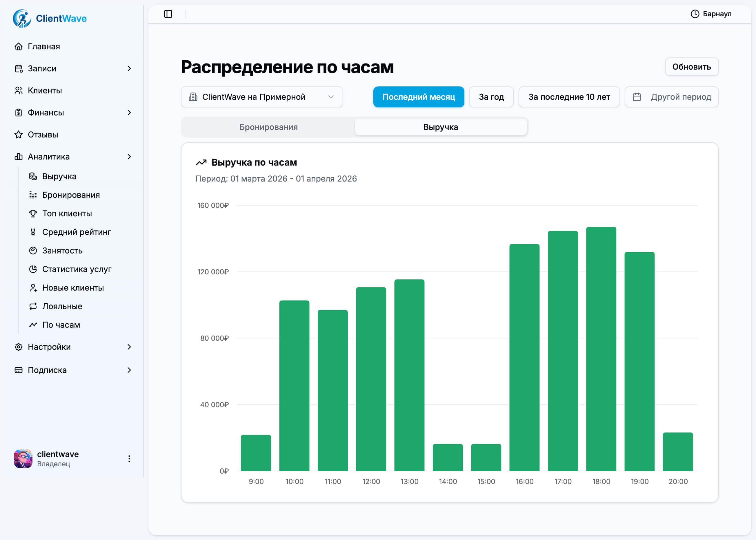The width and height of the screenshot is (756, 540).
Task: Open the Финансы finance icon
Action: pyautogui.click(x=19, y=113)
